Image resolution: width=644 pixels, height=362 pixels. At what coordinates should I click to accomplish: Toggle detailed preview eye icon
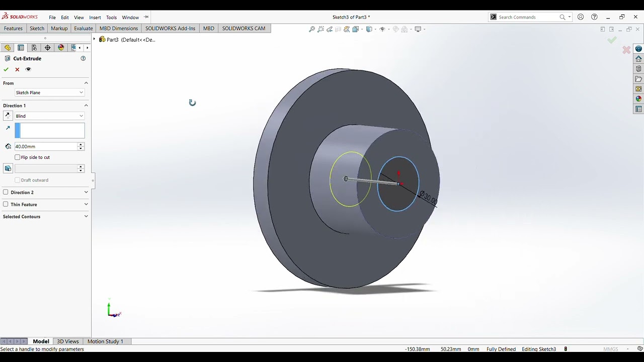pyautogui.click(x=28, y=69)
